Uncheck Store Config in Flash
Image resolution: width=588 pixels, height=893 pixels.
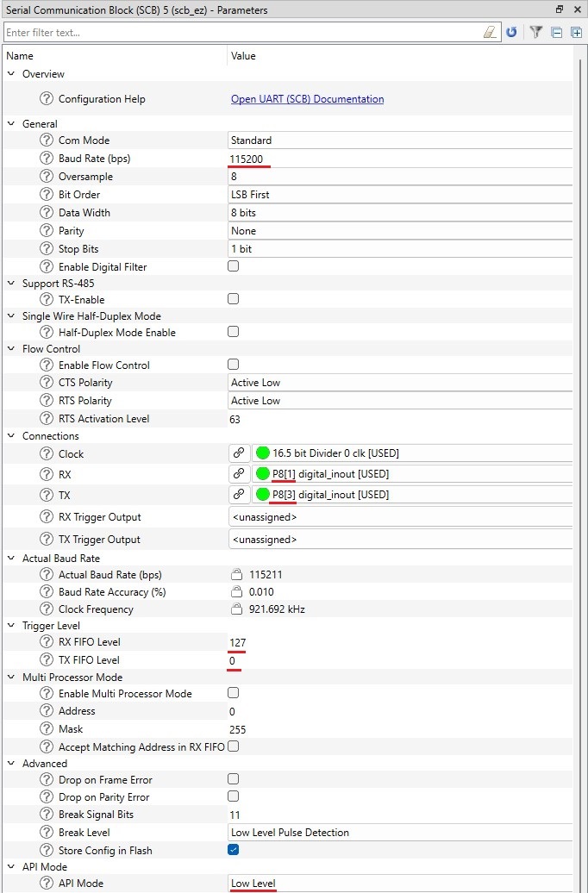[x=233, y=850]
